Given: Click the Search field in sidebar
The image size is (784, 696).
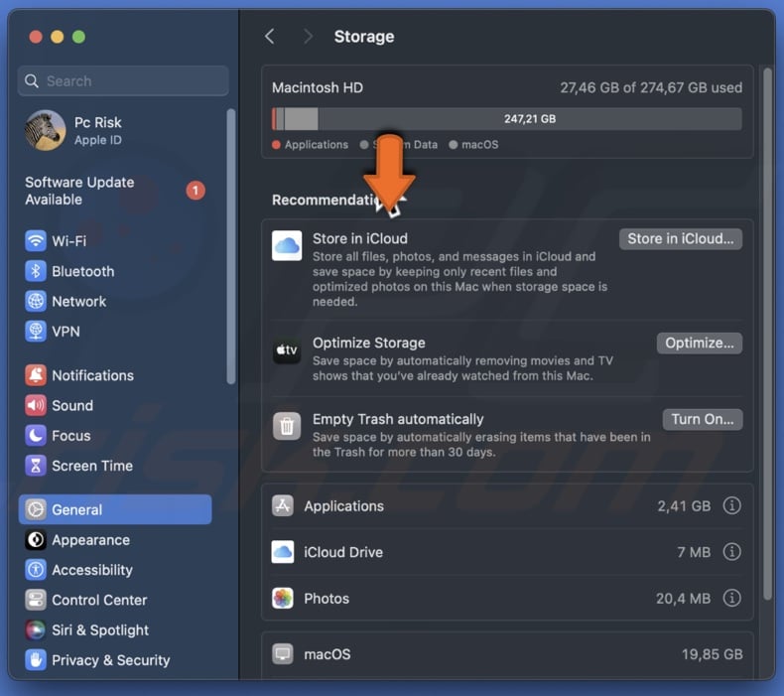Looking at the screenshot, I should [x=123, y=81].
